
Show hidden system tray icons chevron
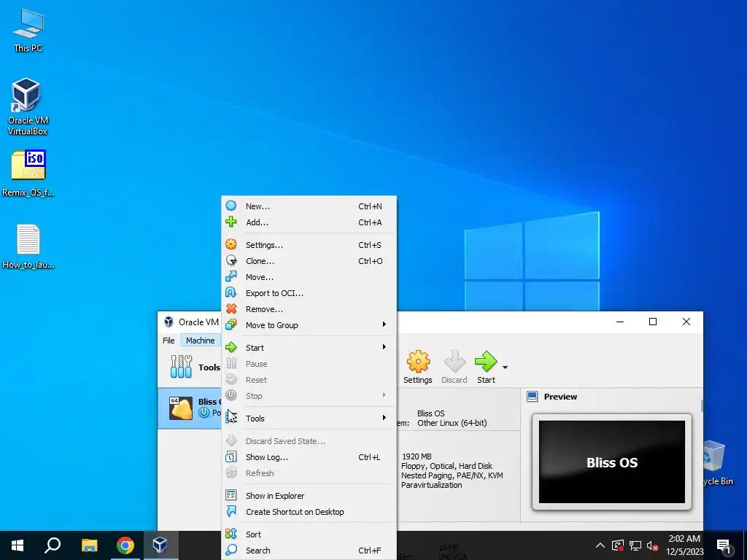point(600,545)
